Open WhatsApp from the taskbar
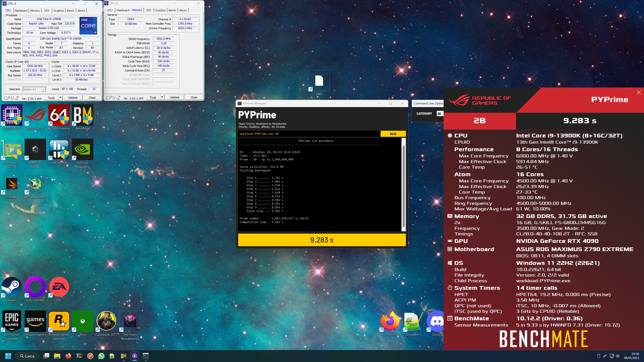This screenshot has height=362, width=644. tap(101, 356)
